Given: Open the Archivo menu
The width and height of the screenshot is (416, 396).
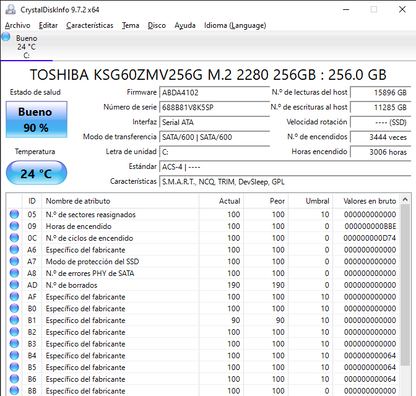Looking at the screenshot, I should coord(18,25).
